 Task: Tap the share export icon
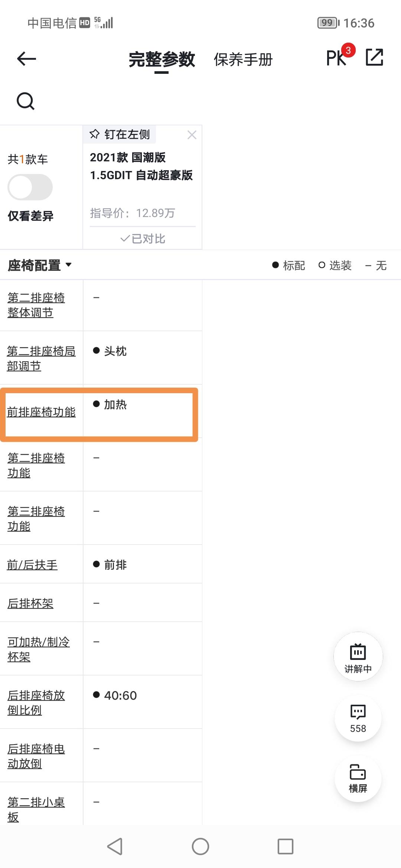click(374, 57)
